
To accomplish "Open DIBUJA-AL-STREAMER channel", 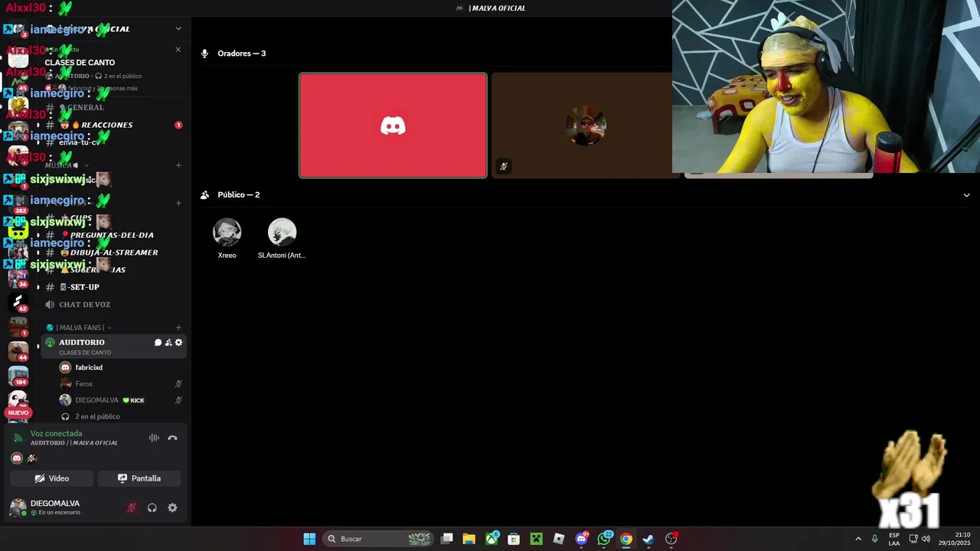I will click(113, 253).
